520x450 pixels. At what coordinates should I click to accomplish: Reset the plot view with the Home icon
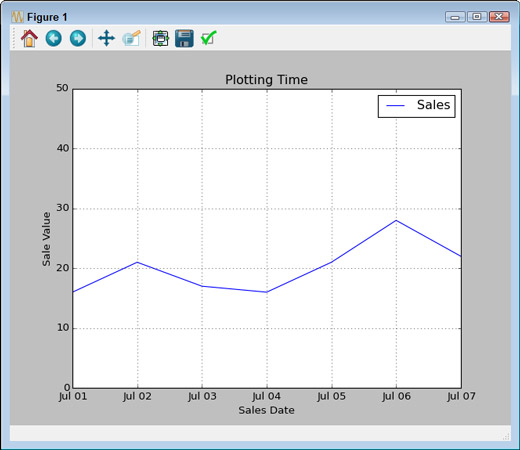click(29, 38)
